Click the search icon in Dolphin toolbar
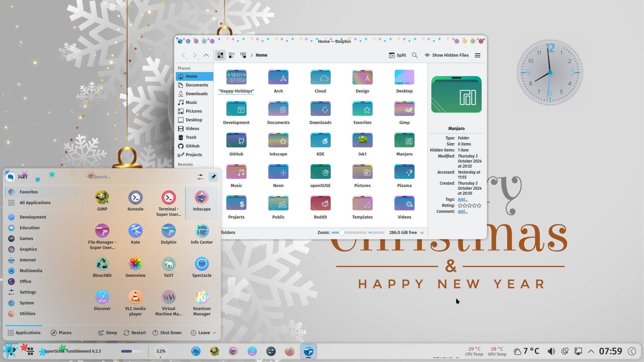 click(415, 55)
